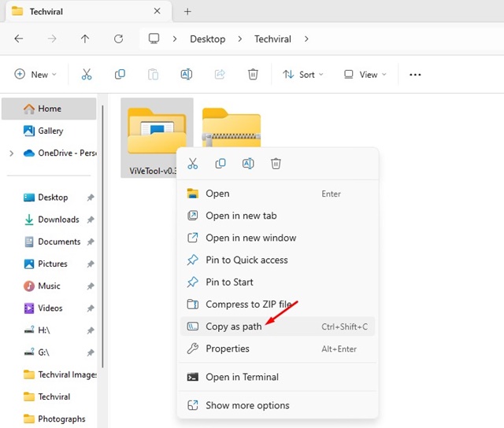
Task: Select Compress to ZIP file
Action: click(278, 304)
